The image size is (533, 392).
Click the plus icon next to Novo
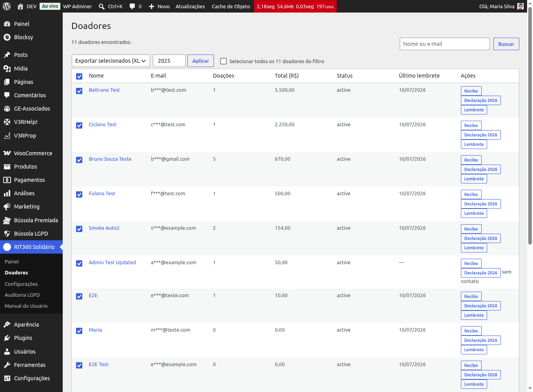(152, 6)
